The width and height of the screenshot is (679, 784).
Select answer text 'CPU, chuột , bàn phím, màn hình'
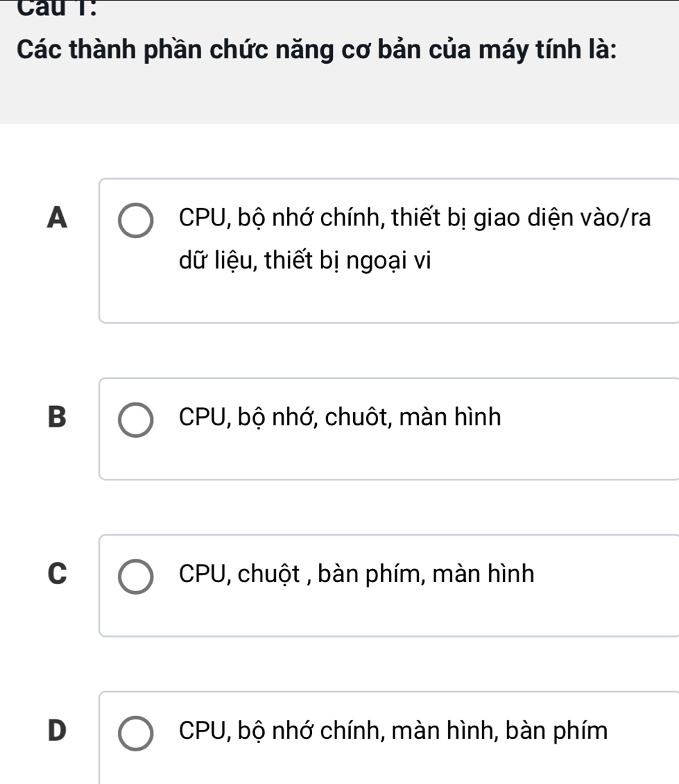coord(356,574)
